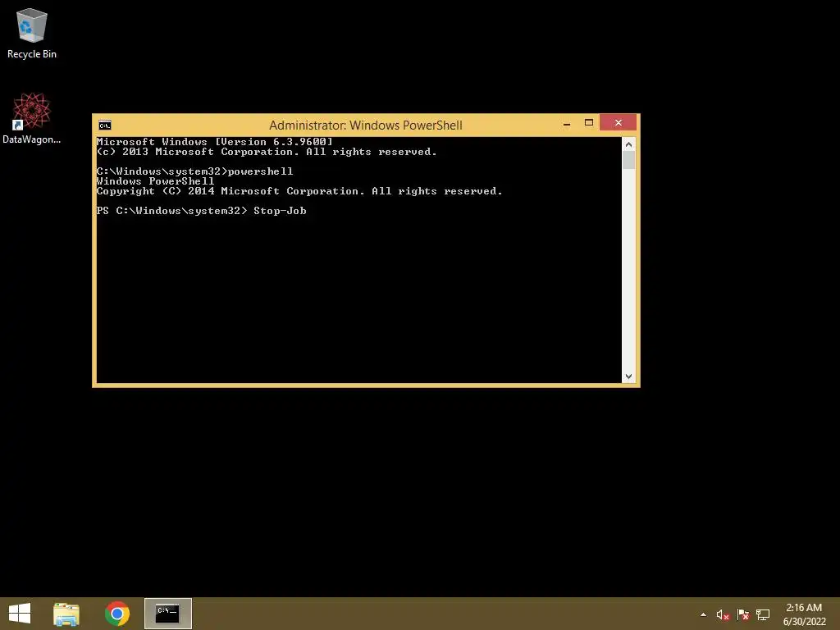
Task: Open the Recycle Bin desktop icon
Action: [32, 33]
